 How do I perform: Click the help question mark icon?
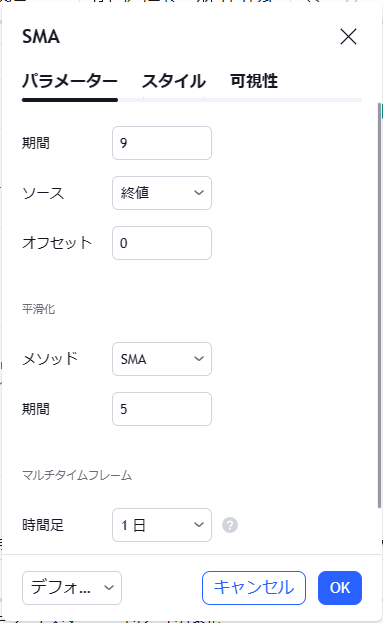coord(230,525)
